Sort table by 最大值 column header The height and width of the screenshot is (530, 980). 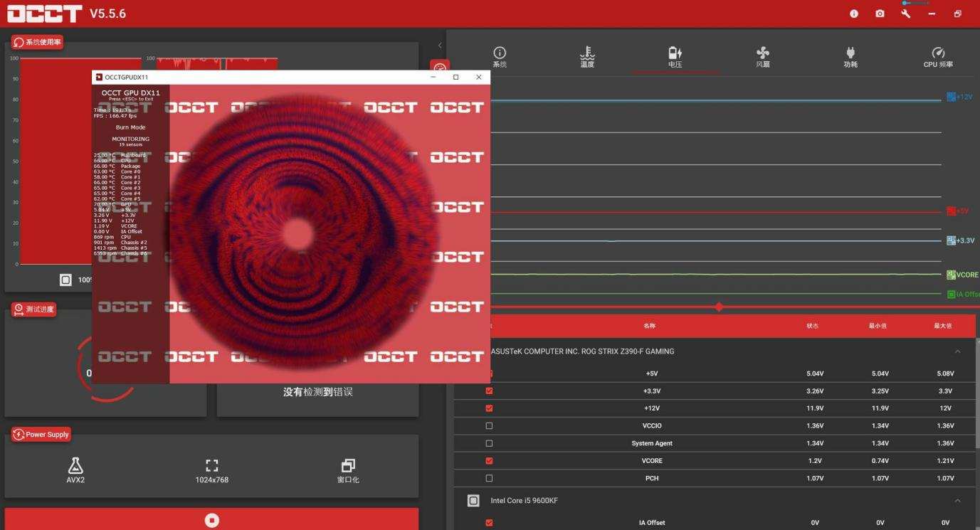(943, 326)
